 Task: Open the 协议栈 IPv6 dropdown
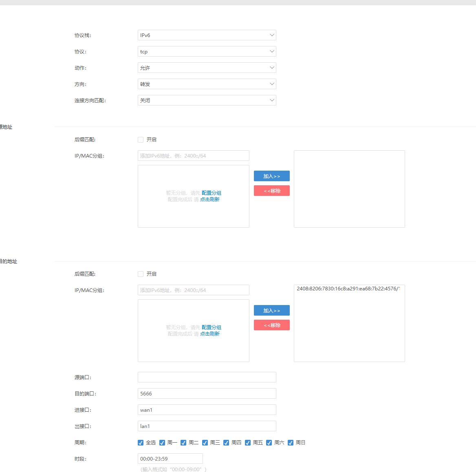pyautogui.click(x=207, y=35)
